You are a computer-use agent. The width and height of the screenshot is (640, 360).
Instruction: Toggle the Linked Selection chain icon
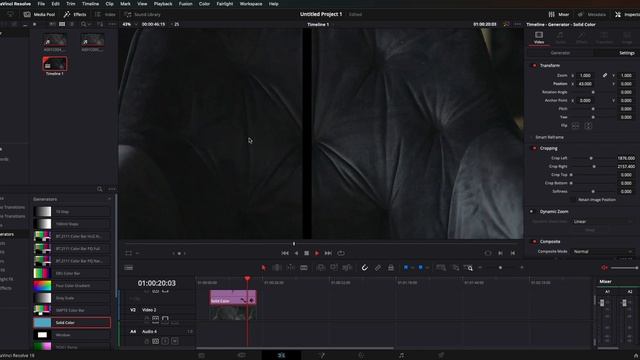[x=378, y=268]
